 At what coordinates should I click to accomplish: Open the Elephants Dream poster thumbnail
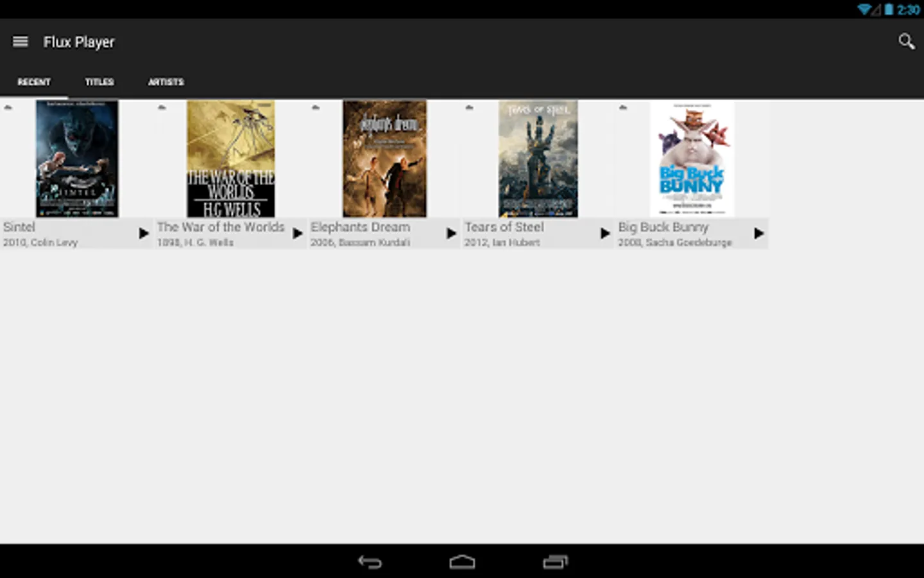tap(384, 159)
